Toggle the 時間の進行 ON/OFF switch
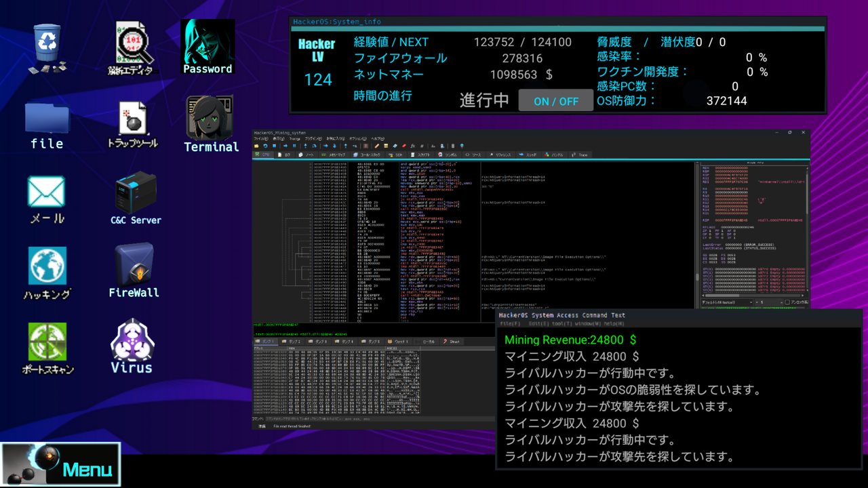The height and width of the screenshot is (488, 868). tap(555, 99)
